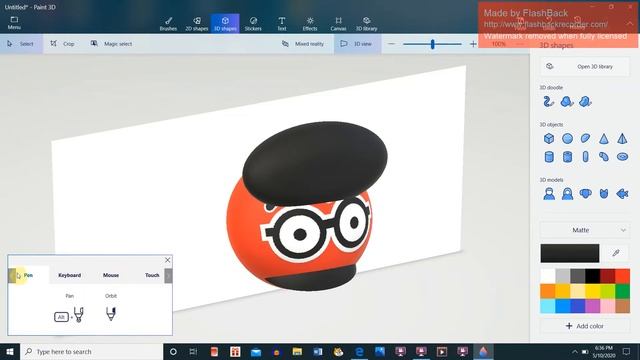Choose the Crop tool

pos(62,44)
